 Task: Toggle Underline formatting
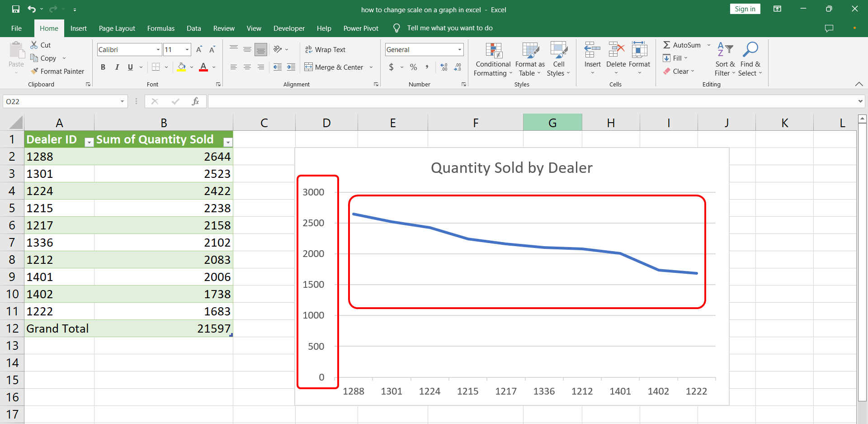(130, 67)
